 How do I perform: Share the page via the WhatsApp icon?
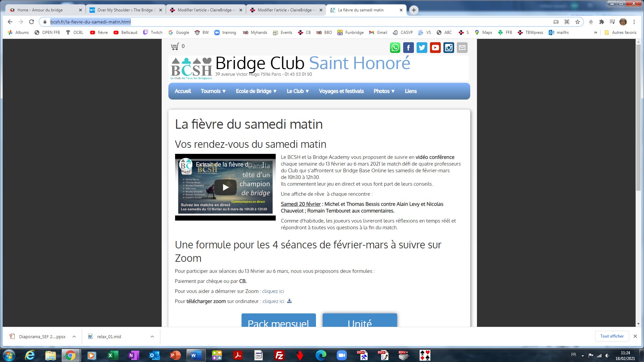point(395,48)
